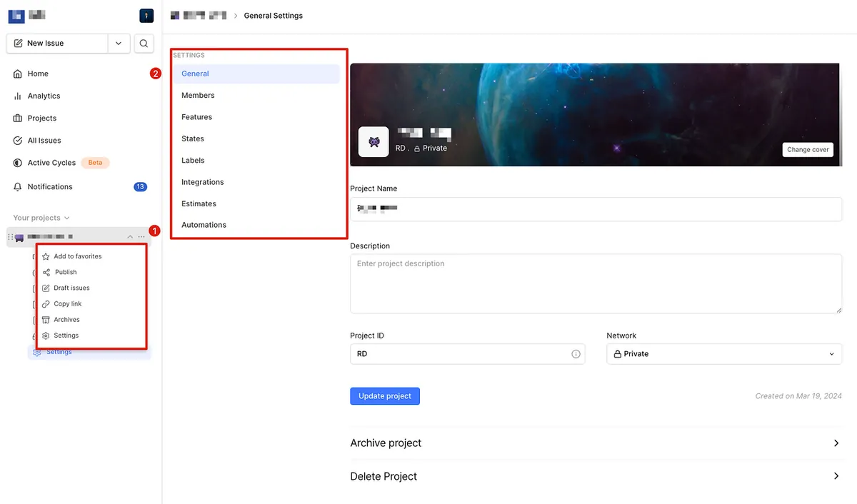This screenshot has height=504, width=857.
Task: Switch to Members settings tab
Action: [x=198, y=95]
